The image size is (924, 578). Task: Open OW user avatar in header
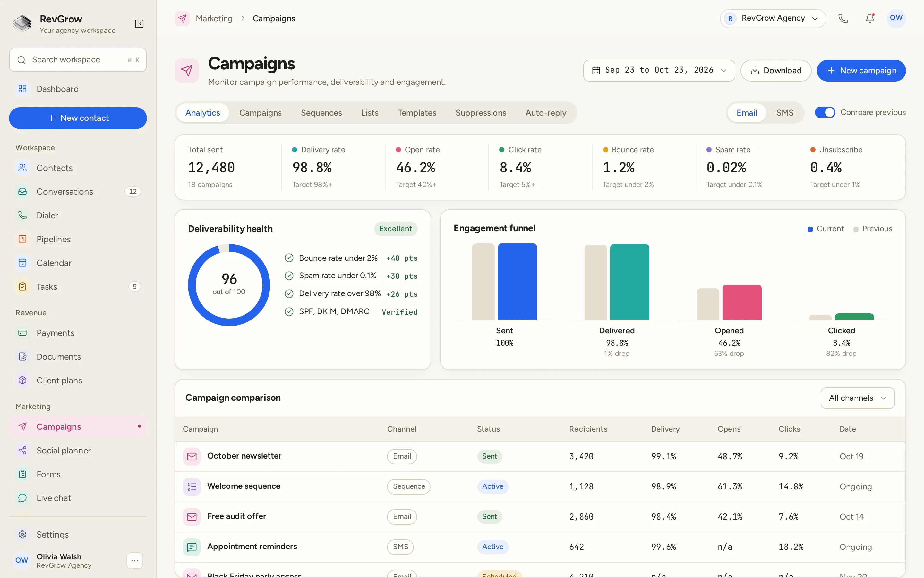pos(896,18)
